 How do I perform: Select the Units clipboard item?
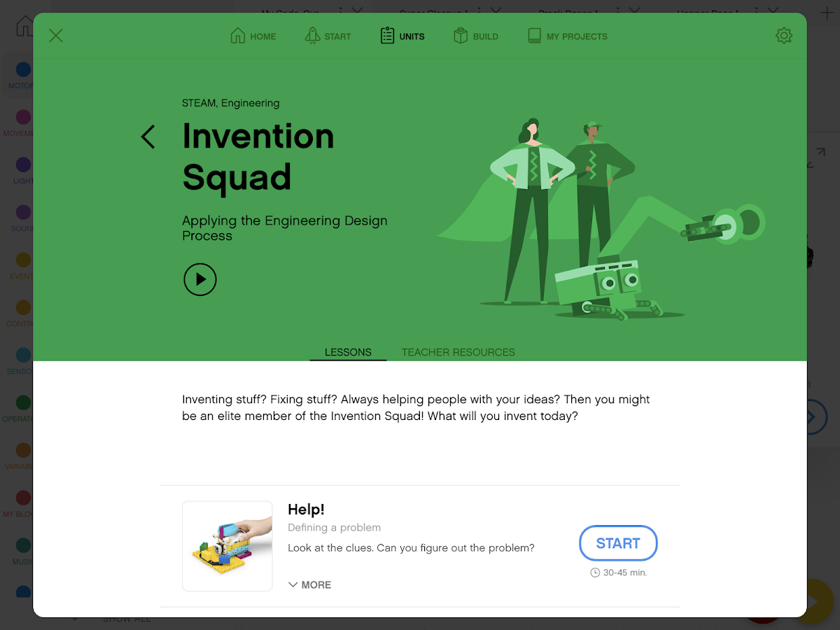(402, 36)
